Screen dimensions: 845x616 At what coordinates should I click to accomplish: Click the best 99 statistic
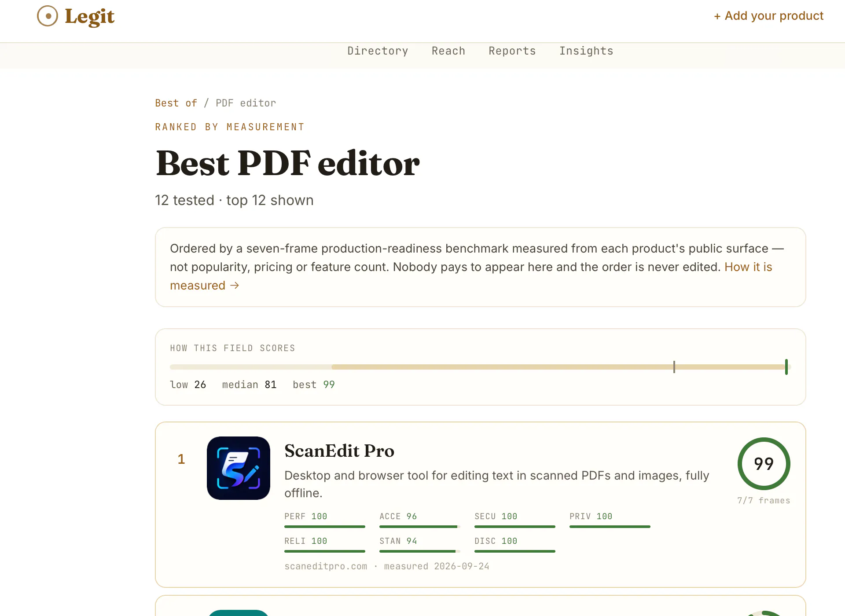(314, 385)
